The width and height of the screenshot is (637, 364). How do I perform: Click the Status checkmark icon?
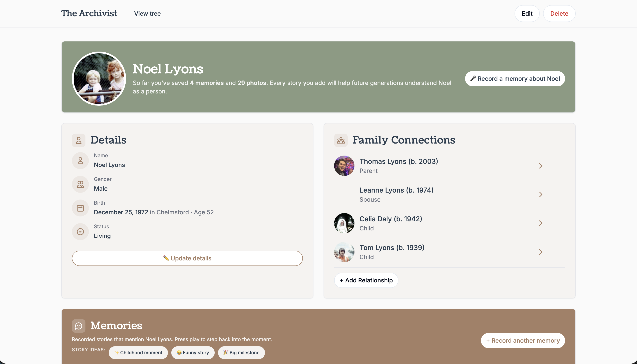tap(80, 231)
